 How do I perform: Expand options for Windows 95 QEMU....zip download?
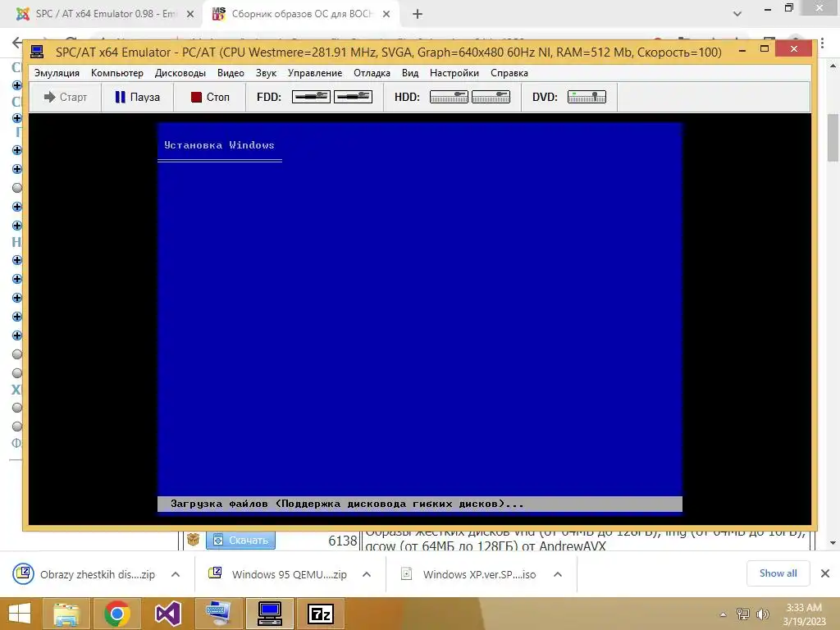tap(367, 574)
